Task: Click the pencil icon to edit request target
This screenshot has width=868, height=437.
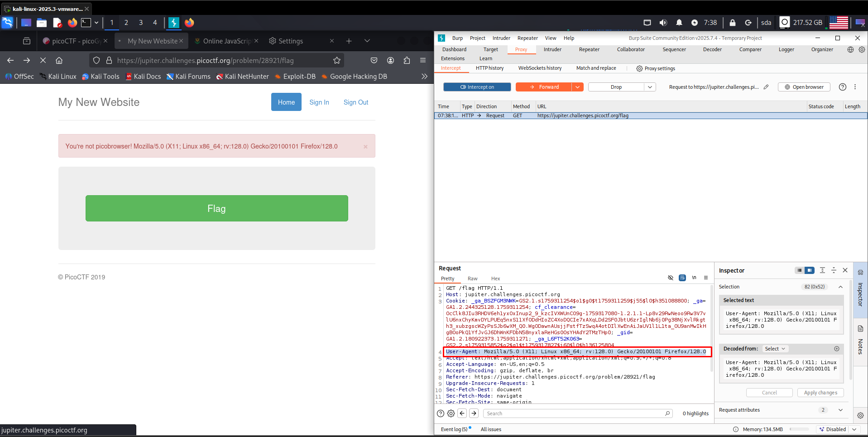Action: (766, 87)
